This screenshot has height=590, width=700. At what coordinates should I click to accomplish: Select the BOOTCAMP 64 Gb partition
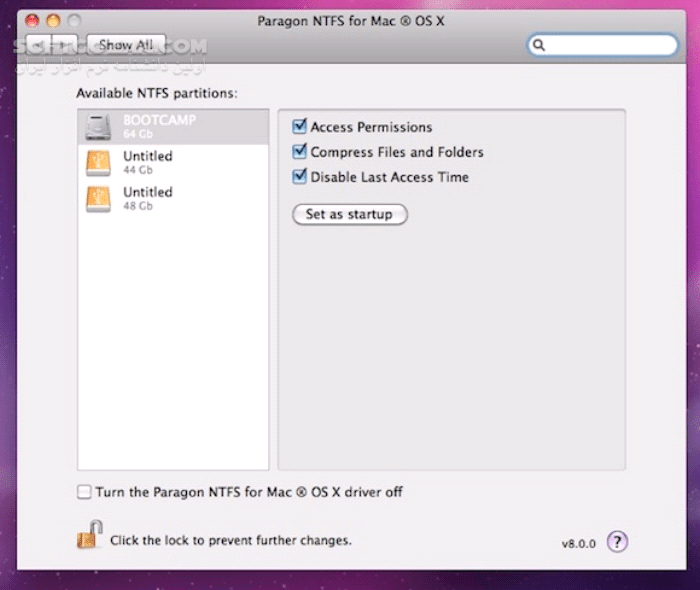click(x=173, y=127)
